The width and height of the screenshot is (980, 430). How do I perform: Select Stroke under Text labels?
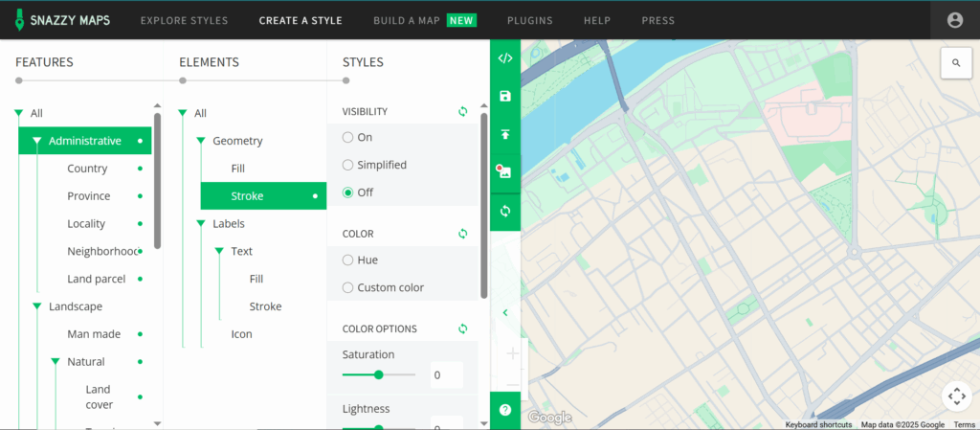point(266,306)
